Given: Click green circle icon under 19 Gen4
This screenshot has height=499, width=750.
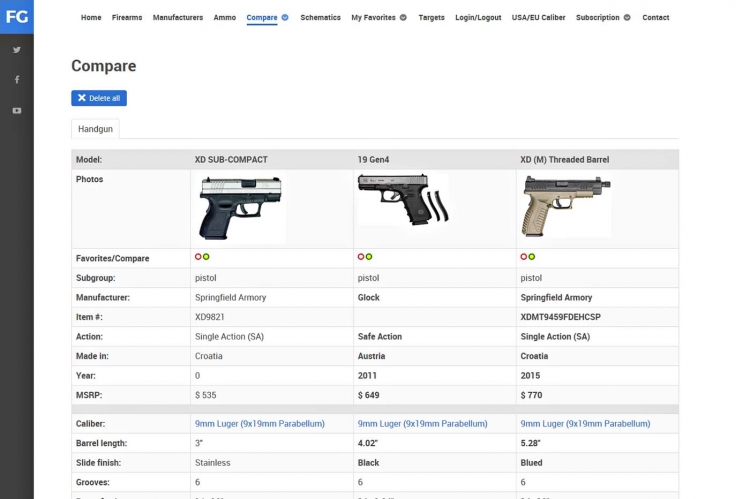Looking at the screenshot, I should point(369,257).
